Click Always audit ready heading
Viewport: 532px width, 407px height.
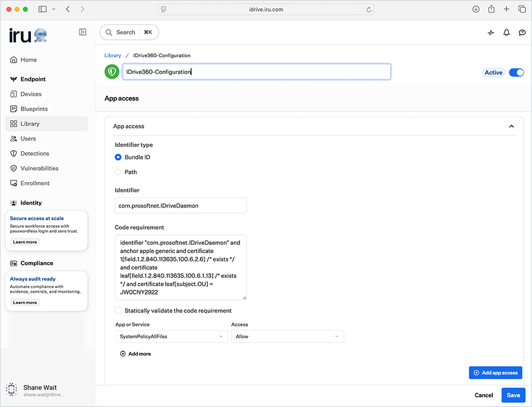[33, 279]
